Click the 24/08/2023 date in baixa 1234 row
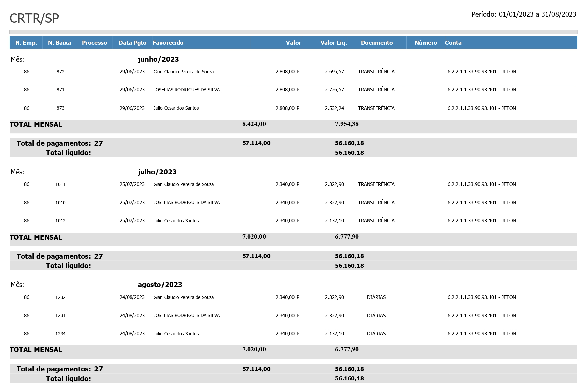Image resolution: width=588 pixels, height=390 pixels. (x=132, y=334)
